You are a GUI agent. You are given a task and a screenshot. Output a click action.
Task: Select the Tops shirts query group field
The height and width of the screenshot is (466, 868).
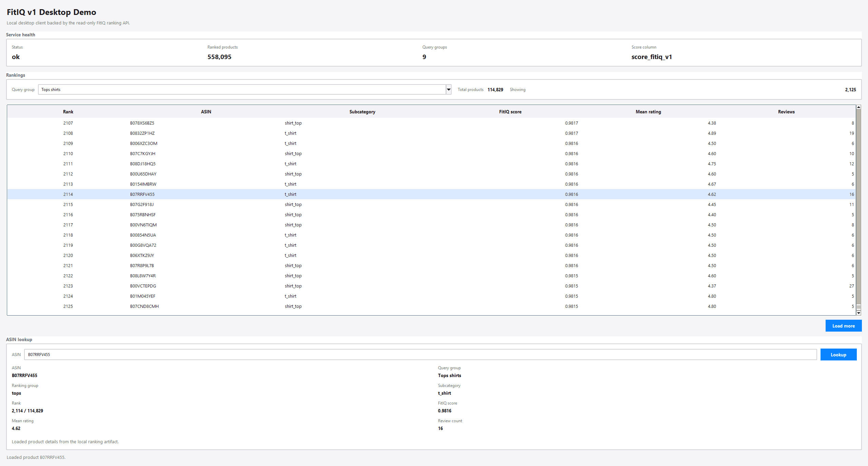tap(242, 90)
